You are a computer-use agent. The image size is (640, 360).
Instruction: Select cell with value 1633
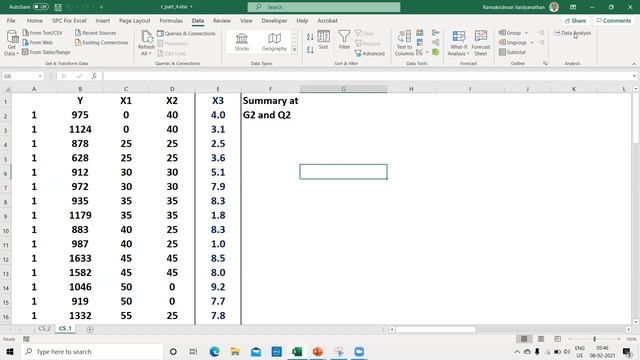point(80,258)
